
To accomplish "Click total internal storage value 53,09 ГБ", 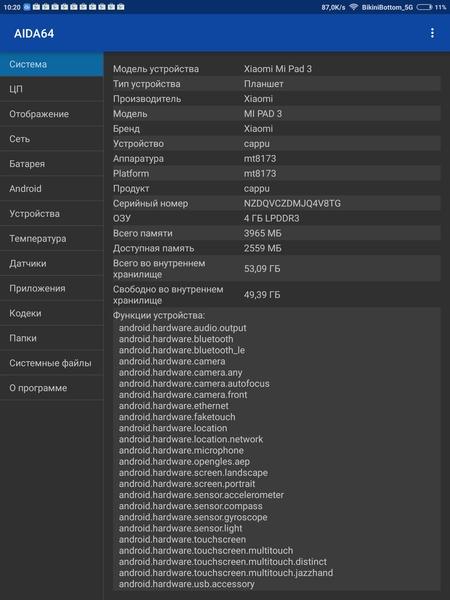I will point(262,269).
